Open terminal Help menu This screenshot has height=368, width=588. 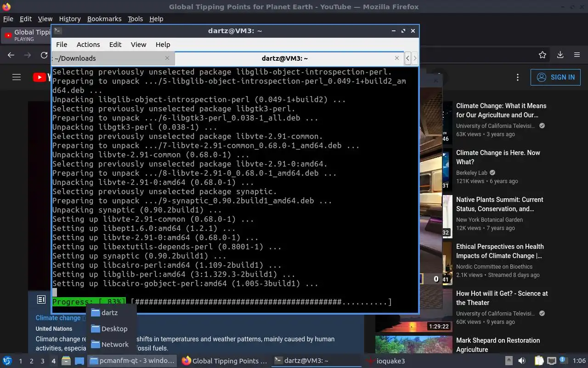(163, 45)
